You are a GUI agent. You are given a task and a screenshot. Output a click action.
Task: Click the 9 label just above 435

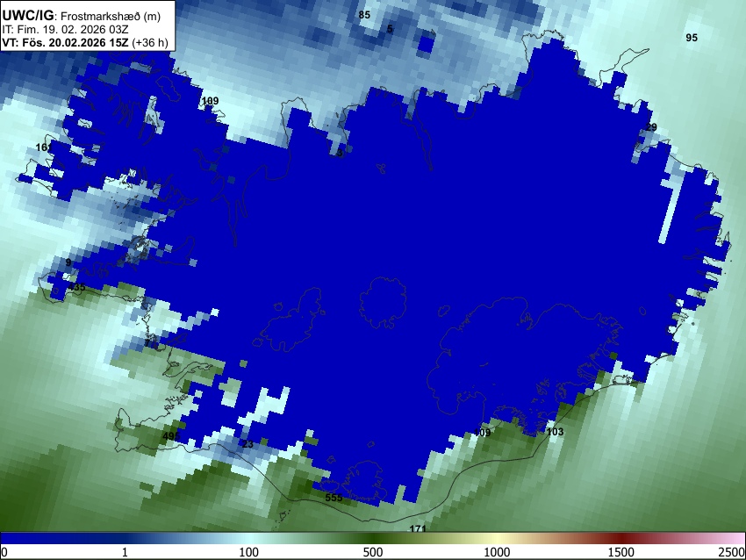click(68, 262)
